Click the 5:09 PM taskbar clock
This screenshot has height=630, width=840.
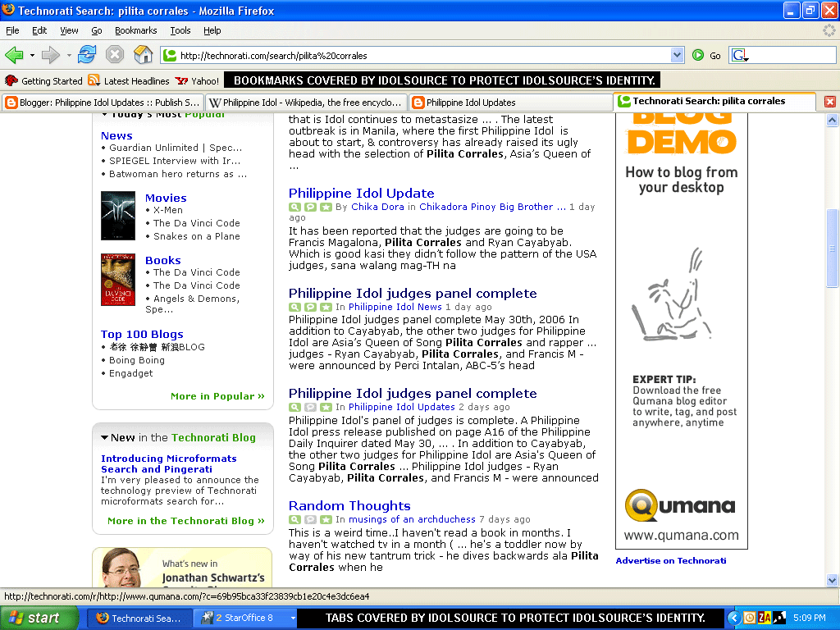(x=809, y=618)
